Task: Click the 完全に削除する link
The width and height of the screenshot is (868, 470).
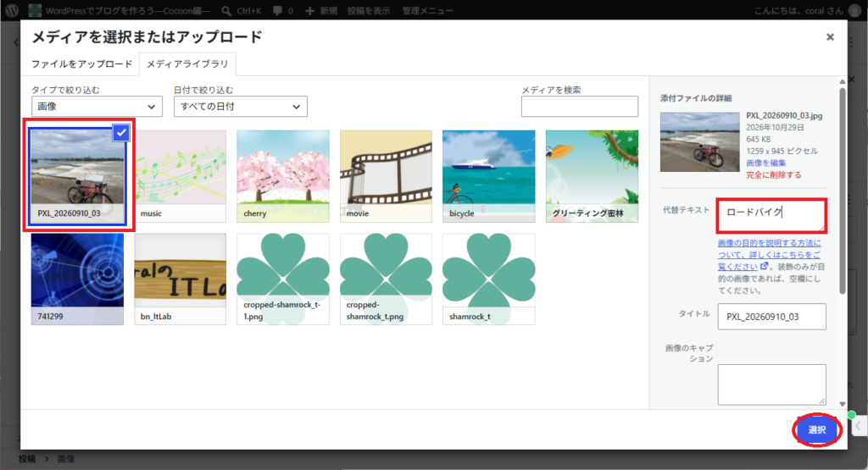Action: [x=773, y=174]
